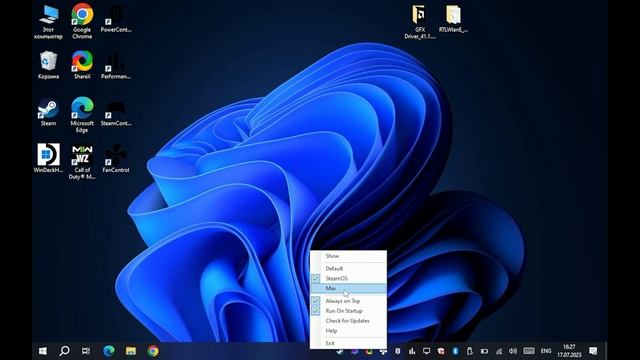640x360 pixels.
Task: Open the volume speaker tray icon
Action: tap(513, 351)
